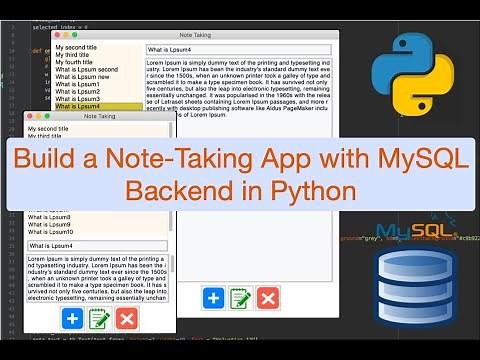
Task: Maximize the back Note Taking window with the green button
Action: (x=75, y=35)
